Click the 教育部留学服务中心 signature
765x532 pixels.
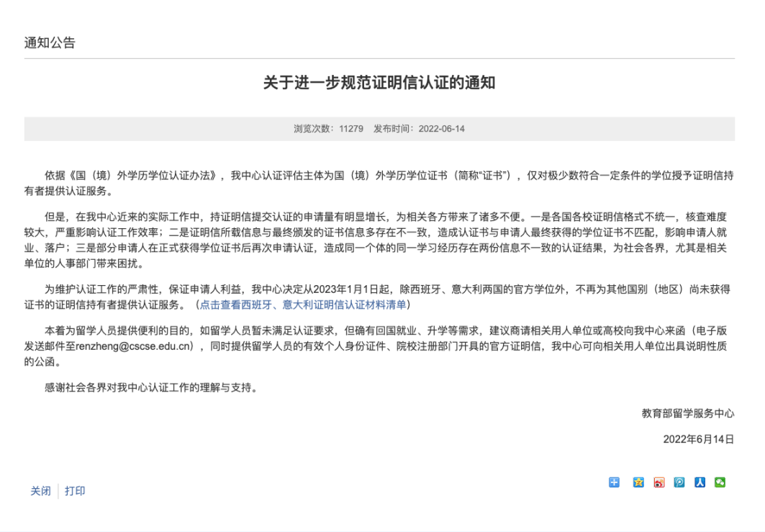click(688, 413)
